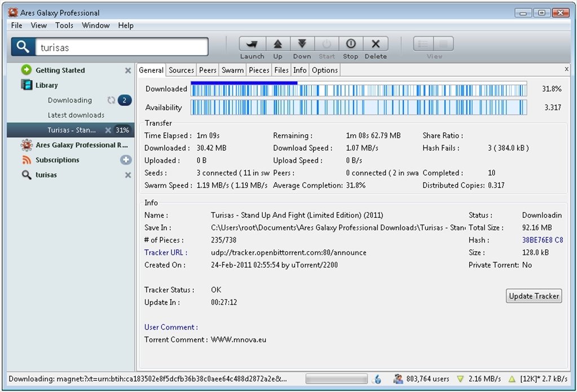Move download up in queue
Viewport: 577px width, 392px height.
click(x=278, y=44)
